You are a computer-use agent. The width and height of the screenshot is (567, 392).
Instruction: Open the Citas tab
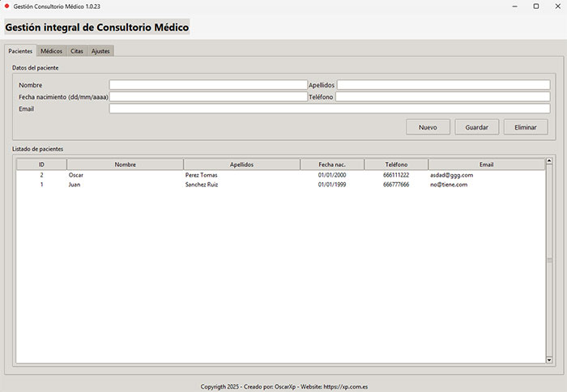pos(77,51)
